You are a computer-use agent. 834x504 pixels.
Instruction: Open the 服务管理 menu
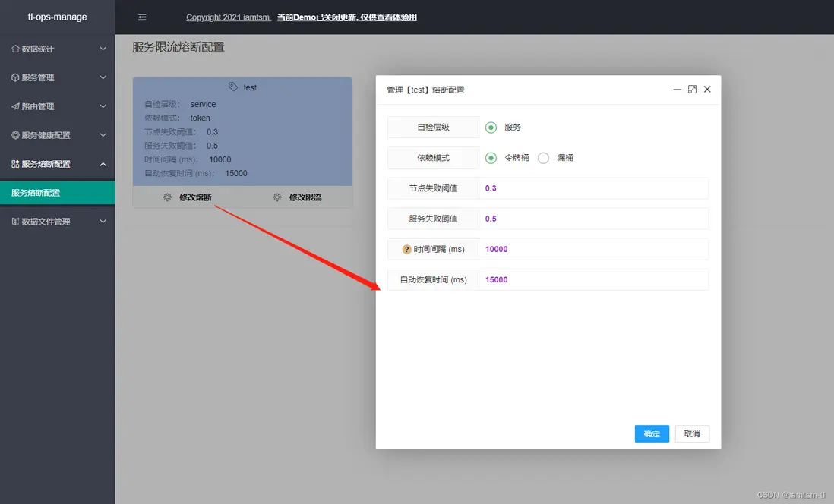point(58,77)
